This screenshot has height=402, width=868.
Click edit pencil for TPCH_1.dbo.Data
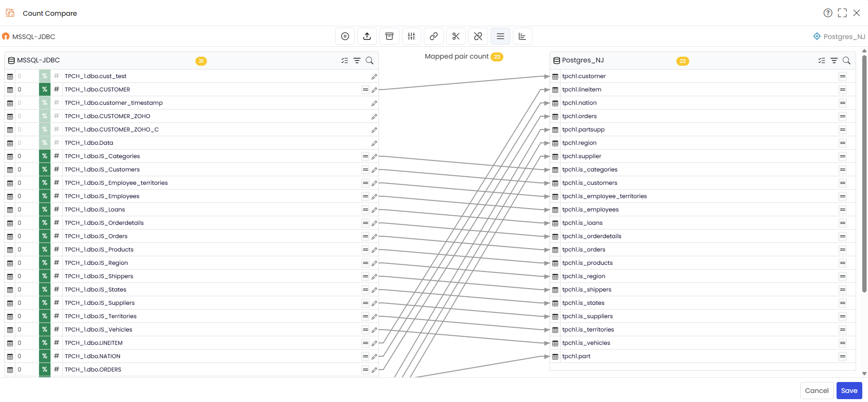[374, 143]
